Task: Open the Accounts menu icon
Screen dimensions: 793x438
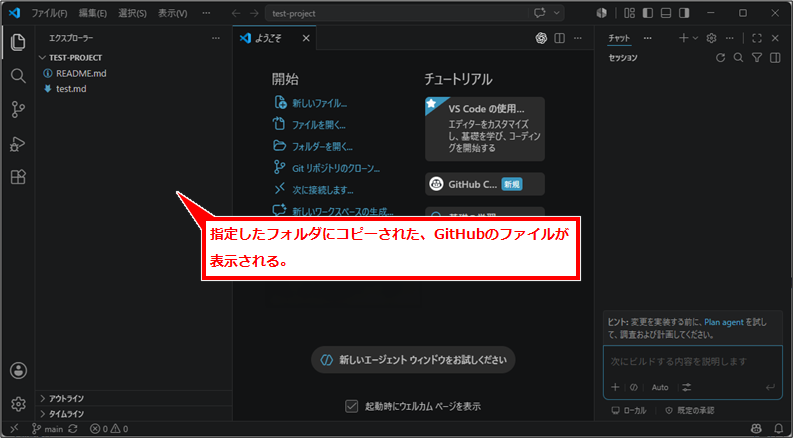Action: tap(18, 371)
